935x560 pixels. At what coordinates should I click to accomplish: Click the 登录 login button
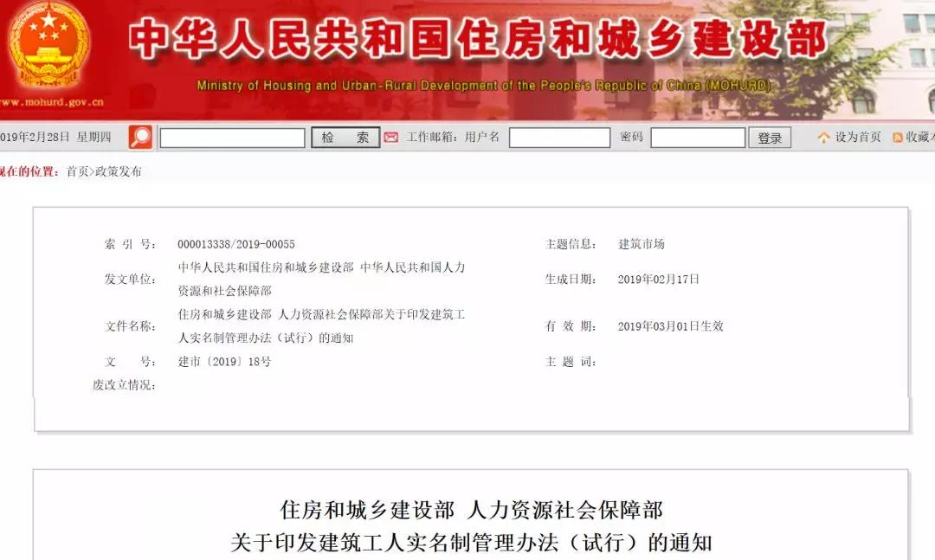click(x=770, y=138)
